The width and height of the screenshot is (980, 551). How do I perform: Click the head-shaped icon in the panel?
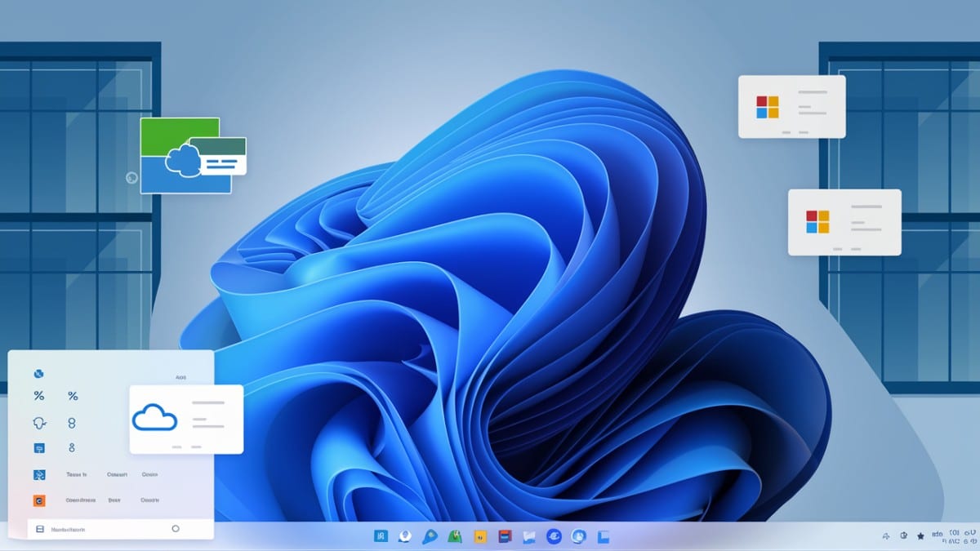(x=38, y=422)
